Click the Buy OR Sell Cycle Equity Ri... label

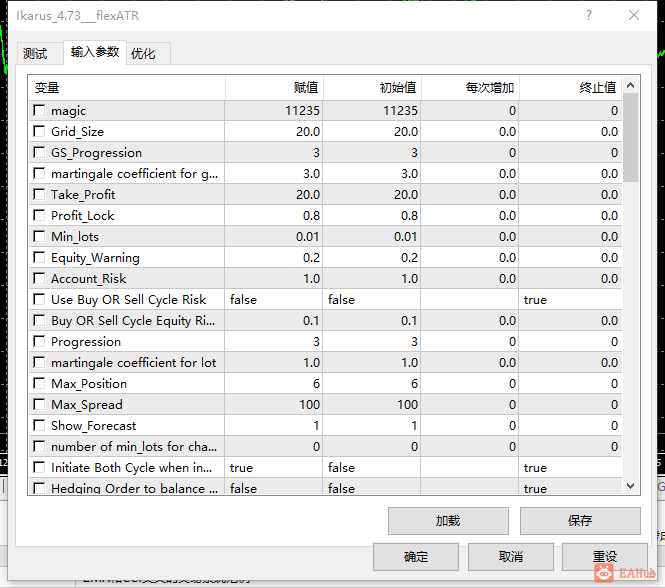pyautogui.click(x=133, y=321)
